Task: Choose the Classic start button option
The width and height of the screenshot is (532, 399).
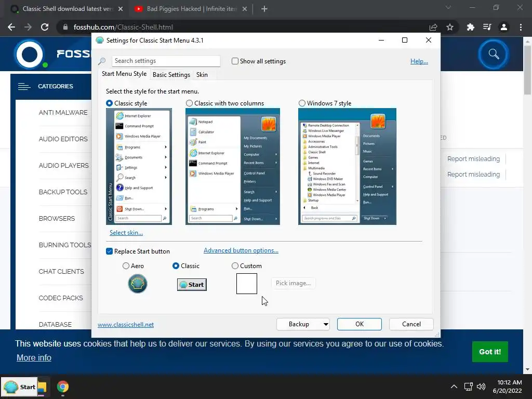Action: [x=176, y=266]
